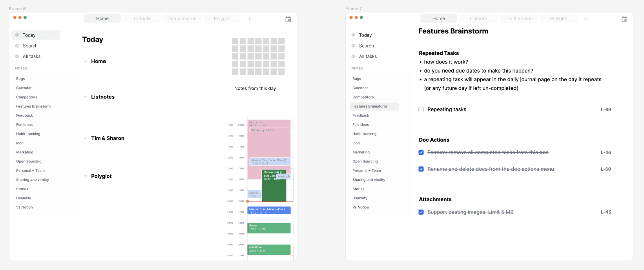Click the L-45 task ID

click(x=606, y=212)
